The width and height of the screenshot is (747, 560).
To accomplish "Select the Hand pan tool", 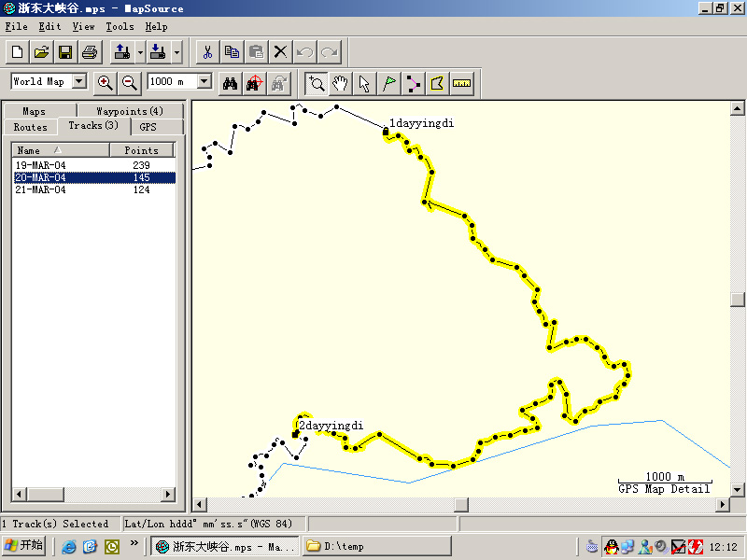I will (x=341, y=83).
